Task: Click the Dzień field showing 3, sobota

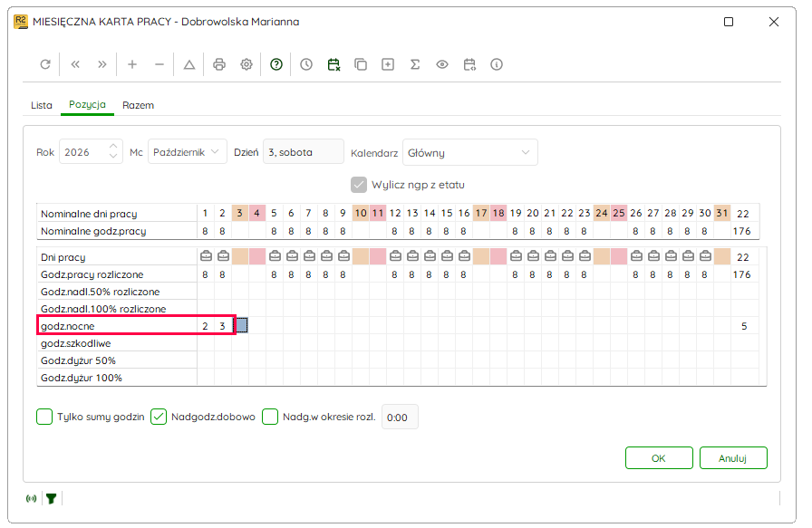Action: coord(304,152)
